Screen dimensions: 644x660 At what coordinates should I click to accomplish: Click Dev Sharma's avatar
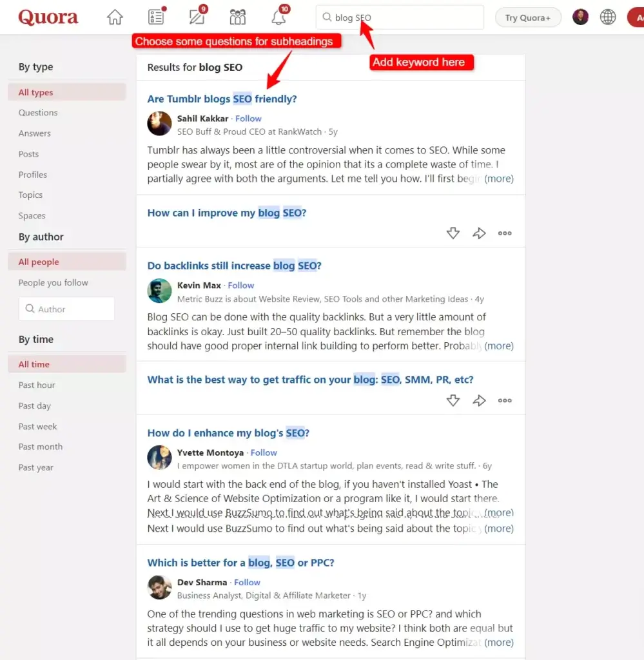pyautogui.click(x=159, y=587)
